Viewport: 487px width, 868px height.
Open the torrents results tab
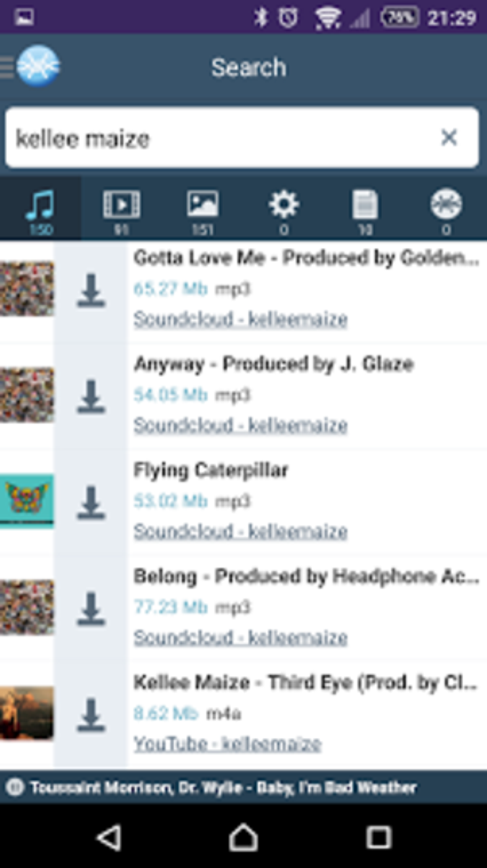click(x=446, y=209)
